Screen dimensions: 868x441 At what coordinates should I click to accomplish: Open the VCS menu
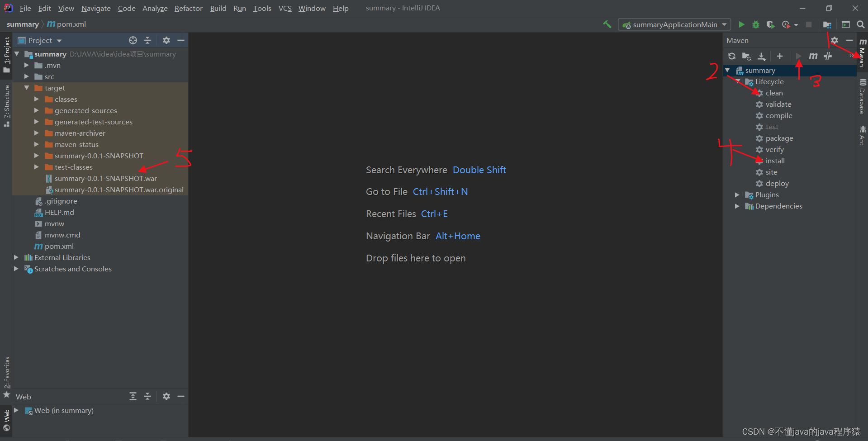(285, 8)
